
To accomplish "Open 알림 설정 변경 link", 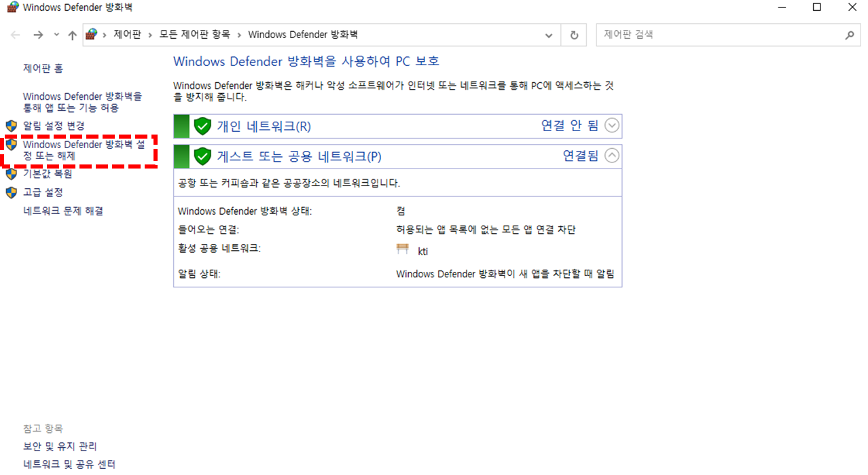I will click(x=54, y=126).
